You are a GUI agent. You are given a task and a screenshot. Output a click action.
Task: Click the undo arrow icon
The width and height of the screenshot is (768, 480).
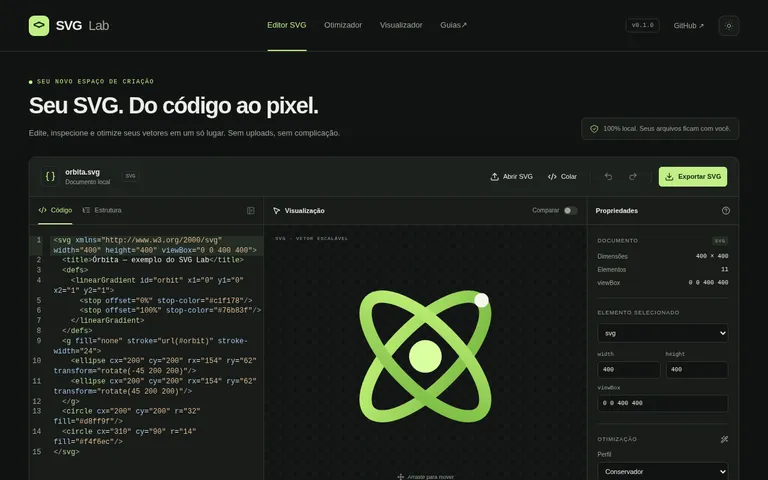608,176
